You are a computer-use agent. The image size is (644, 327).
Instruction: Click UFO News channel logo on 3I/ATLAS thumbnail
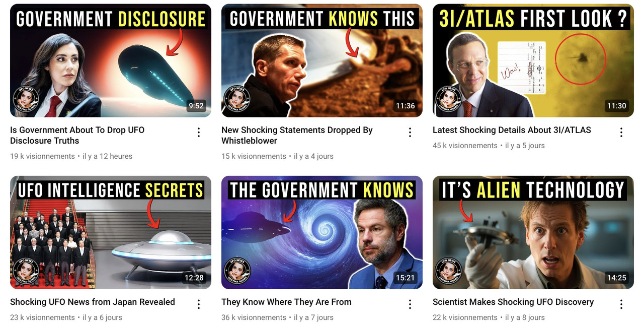(x=448, y=99)
